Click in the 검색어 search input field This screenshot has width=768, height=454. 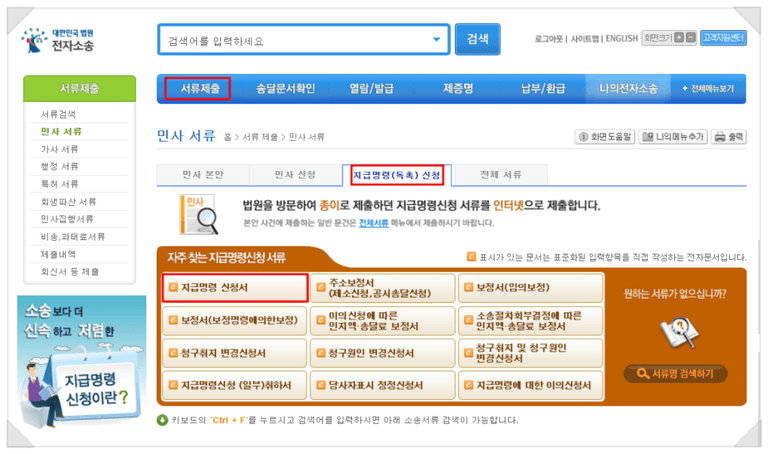295,40
